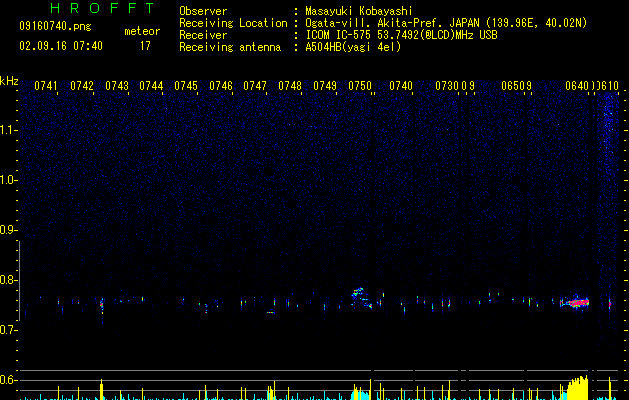Click the Observer label
Image resolution: width=629 pixels, height=400 pixels.
(203, 11)
